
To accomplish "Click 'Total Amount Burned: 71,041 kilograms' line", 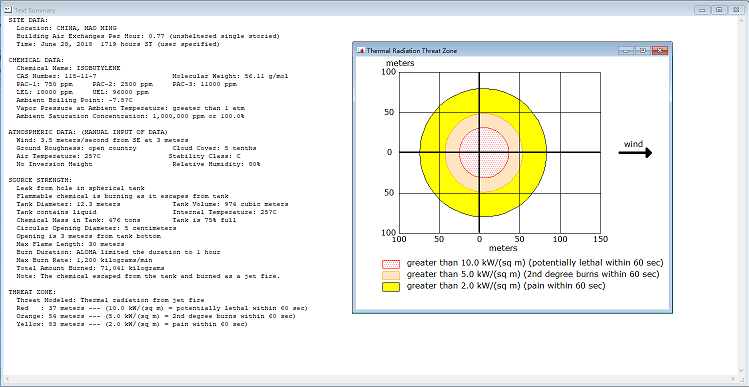I will (90, 268).
